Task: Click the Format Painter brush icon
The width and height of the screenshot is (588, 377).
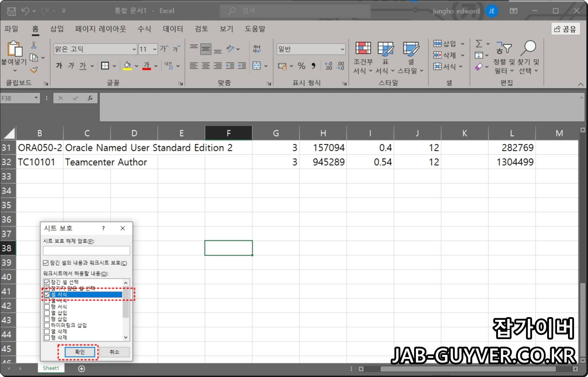Action: [34, 70]
